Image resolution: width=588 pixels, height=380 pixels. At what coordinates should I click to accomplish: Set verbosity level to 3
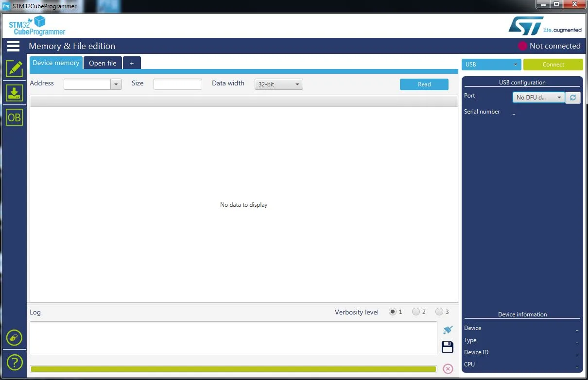[439, 312]
